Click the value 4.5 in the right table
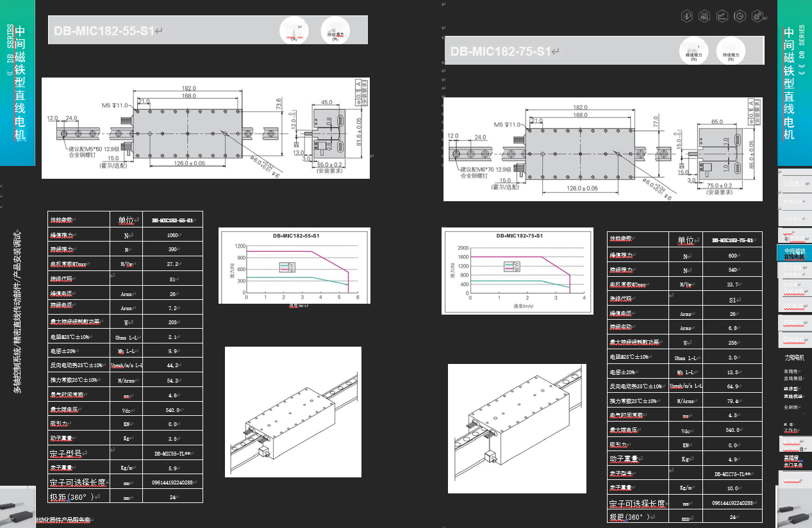812x528 pixels. (733, 415)
